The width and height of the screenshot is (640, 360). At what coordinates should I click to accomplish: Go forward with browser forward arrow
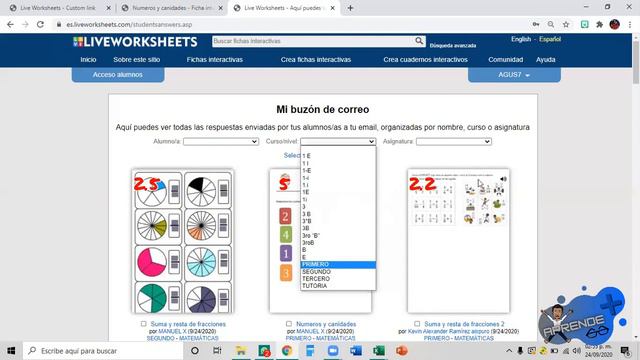point(25,24)
